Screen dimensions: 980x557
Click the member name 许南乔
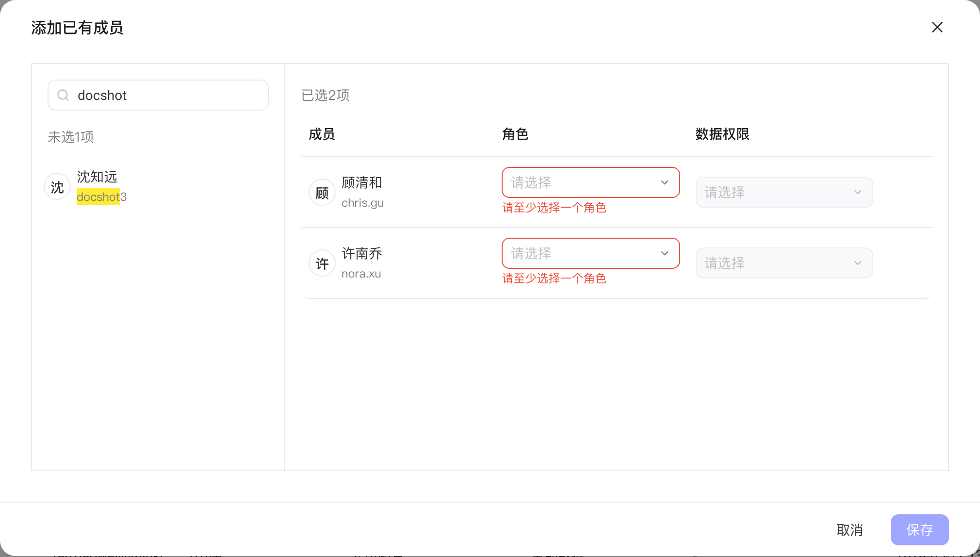(362, 254)
